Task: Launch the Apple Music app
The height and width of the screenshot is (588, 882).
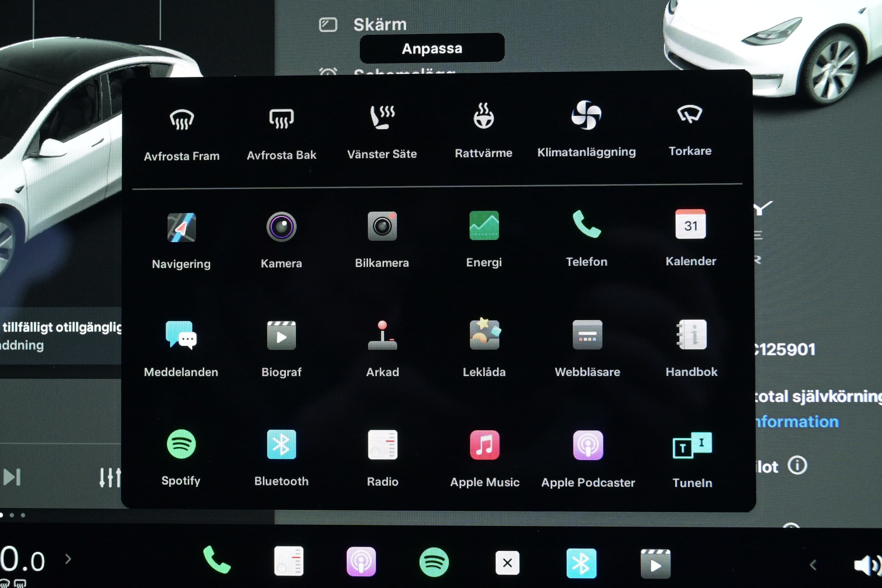Action: pos(485,459)
